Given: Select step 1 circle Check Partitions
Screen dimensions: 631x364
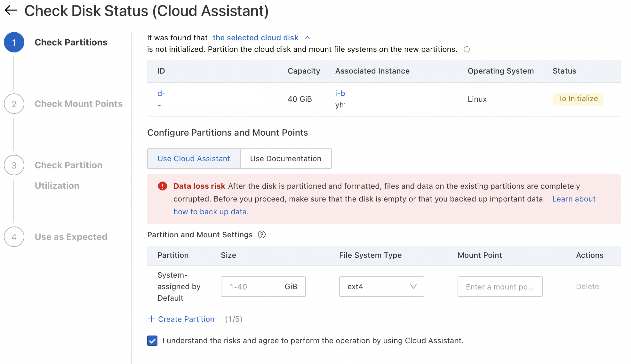Looking at the screenshot, I should (x=14, y=42).
